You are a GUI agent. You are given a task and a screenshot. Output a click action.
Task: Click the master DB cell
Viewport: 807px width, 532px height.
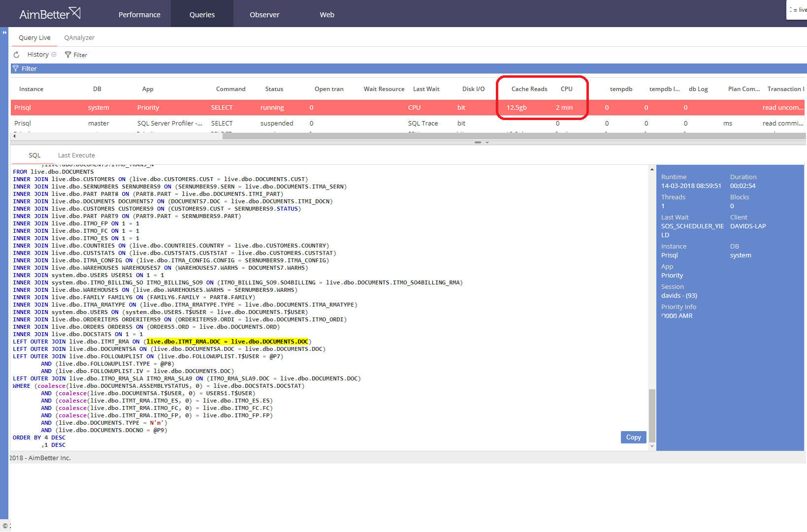[98, 123]
